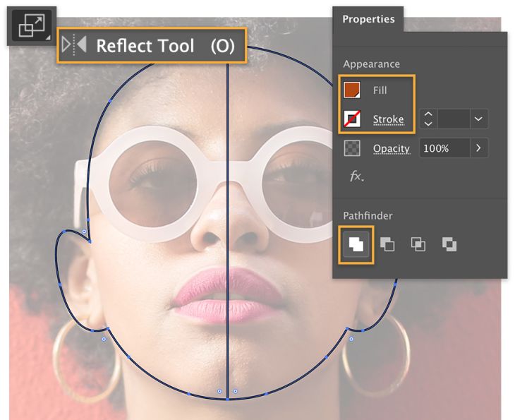Apply Pathfinder Intersect shape mode
This screenshot has height=420, width=515.
[418, 244]
